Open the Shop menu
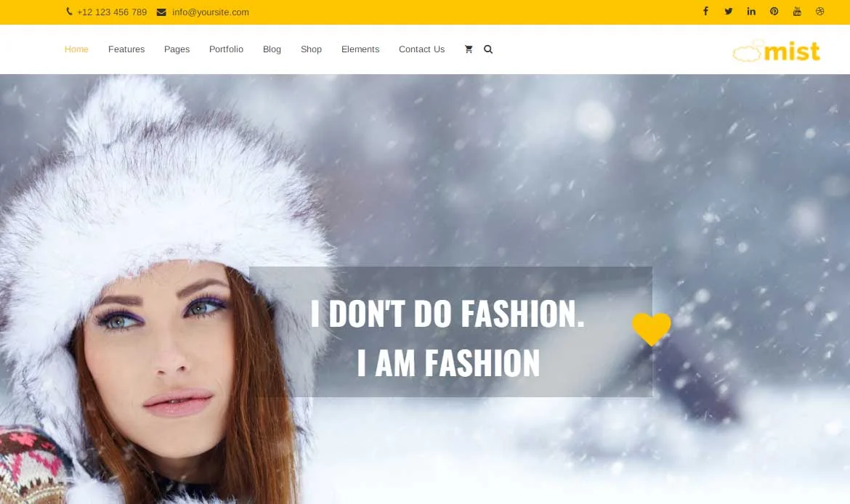Image resolution: width=850 pixels, height=504 pixels. coord(311,49)
